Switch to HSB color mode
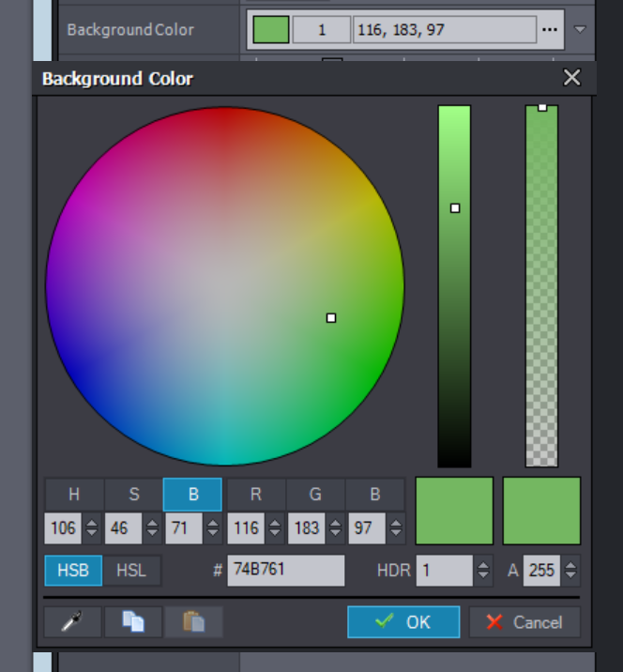Screen dimensions: 623x672 (x=73, y=570)
